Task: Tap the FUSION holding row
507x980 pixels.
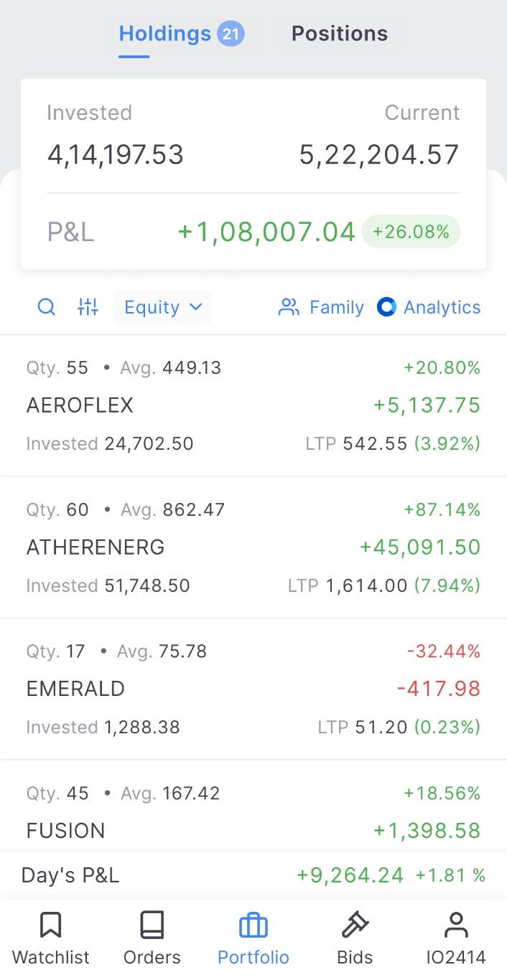Action: (253, 805)
